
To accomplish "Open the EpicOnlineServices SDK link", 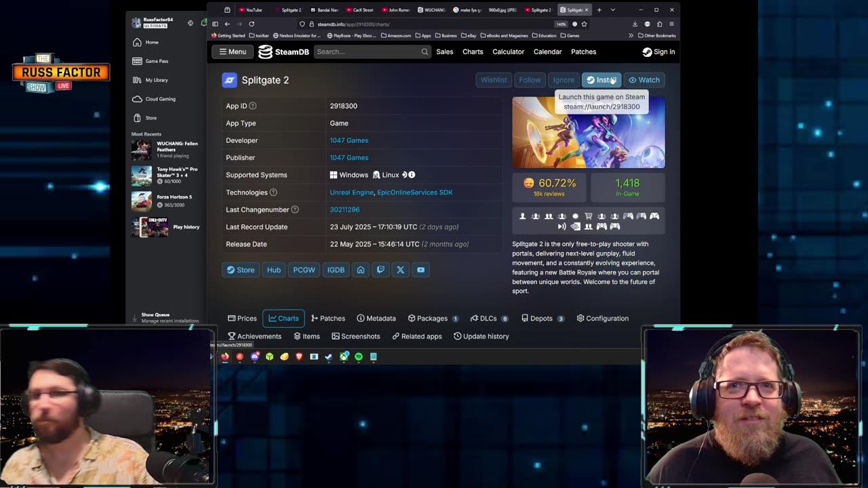I will [415, 192].
